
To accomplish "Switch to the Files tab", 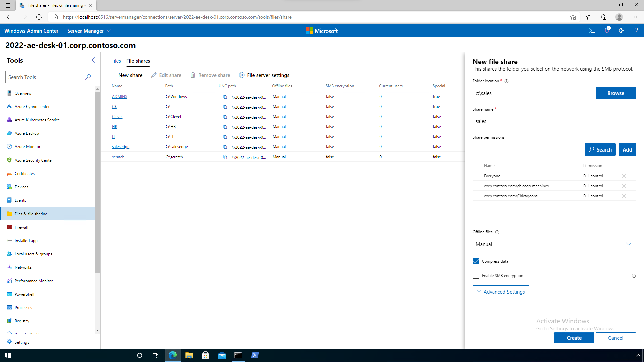I will [x=116, y=61].
